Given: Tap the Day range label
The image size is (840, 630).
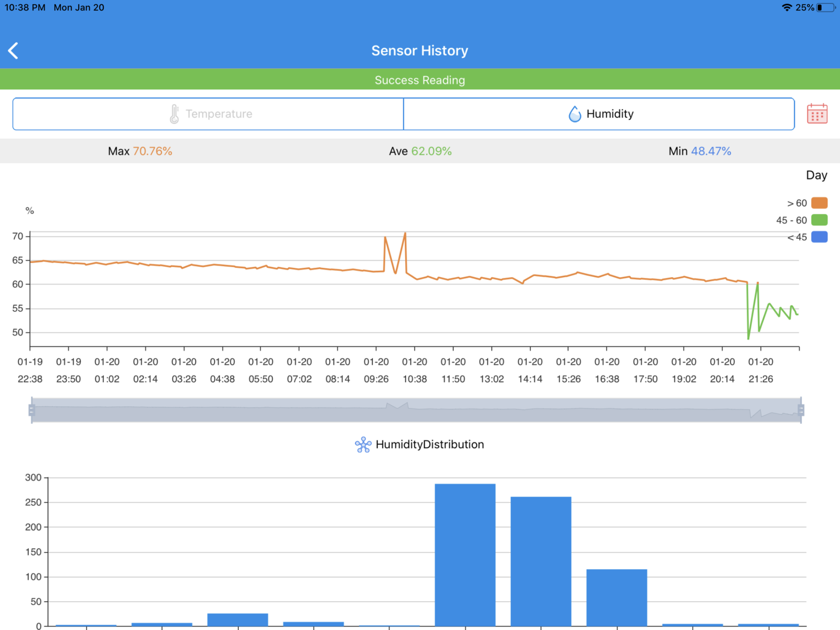Looking at the screenshot, I should click(816, 175).
